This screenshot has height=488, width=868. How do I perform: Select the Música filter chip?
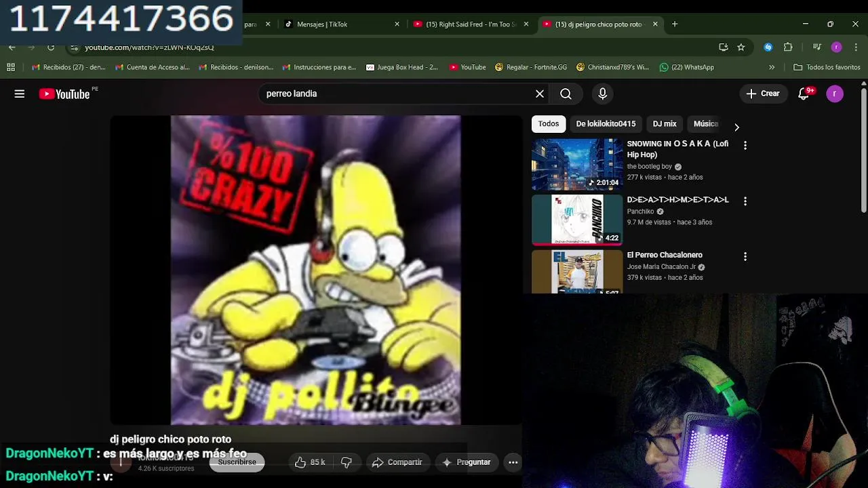[x=705, y=124]
